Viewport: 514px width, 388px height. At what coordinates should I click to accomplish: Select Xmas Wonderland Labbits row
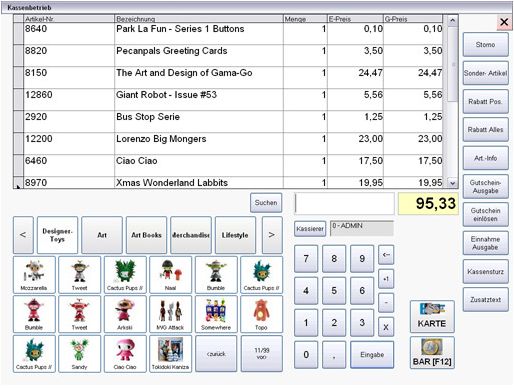click(228, 183)
